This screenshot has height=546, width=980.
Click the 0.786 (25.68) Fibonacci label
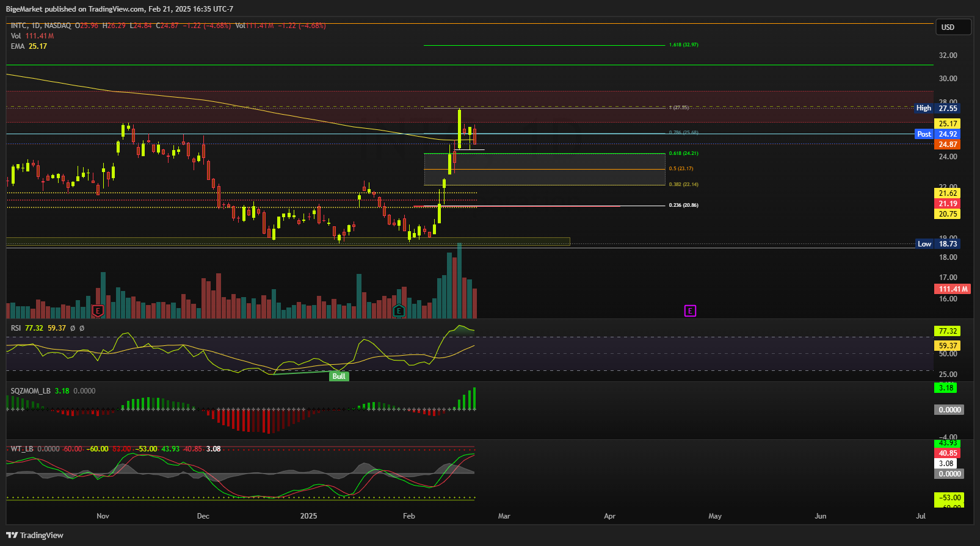click(684, 132)
